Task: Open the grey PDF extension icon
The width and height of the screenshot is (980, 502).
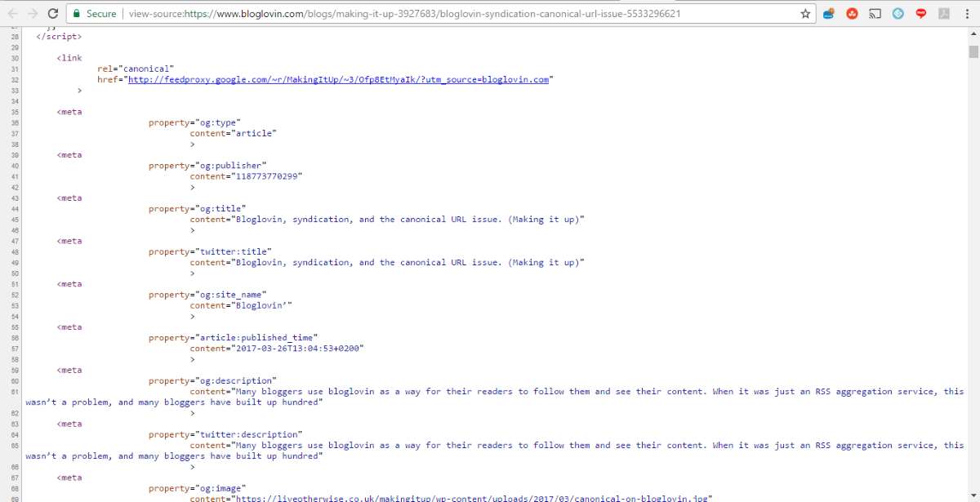Action: [x=944, y=14]
